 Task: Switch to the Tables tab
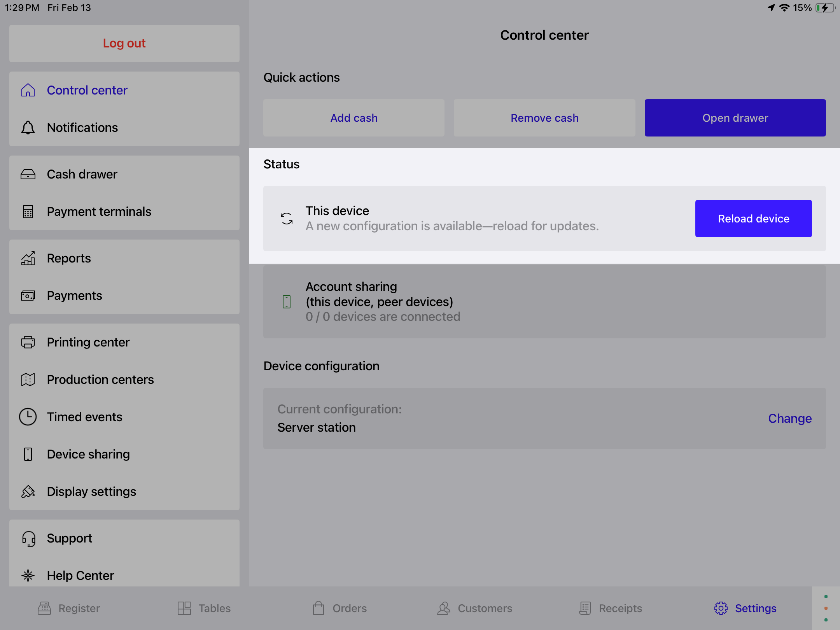[x=204, y=608]
